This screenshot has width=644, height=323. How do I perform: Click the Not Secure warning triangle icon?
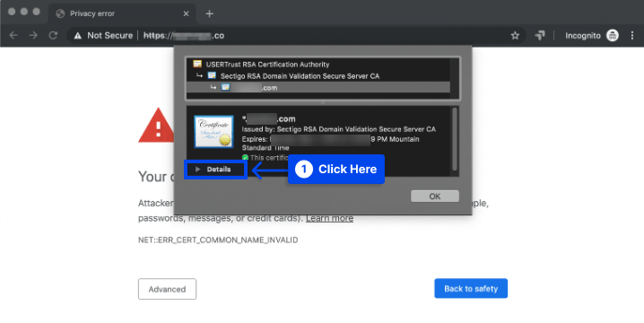point(78,36)
